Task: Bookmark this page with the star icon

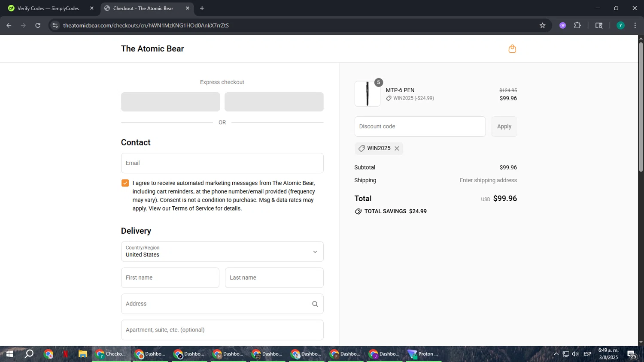Action: click(543, 25)
